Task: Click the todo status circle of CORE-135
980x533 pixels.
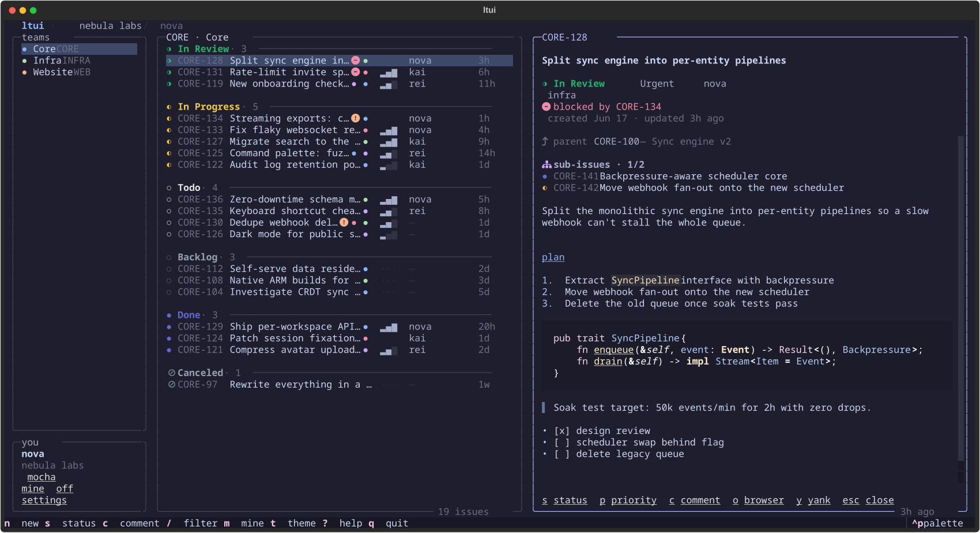Action: 169,211
